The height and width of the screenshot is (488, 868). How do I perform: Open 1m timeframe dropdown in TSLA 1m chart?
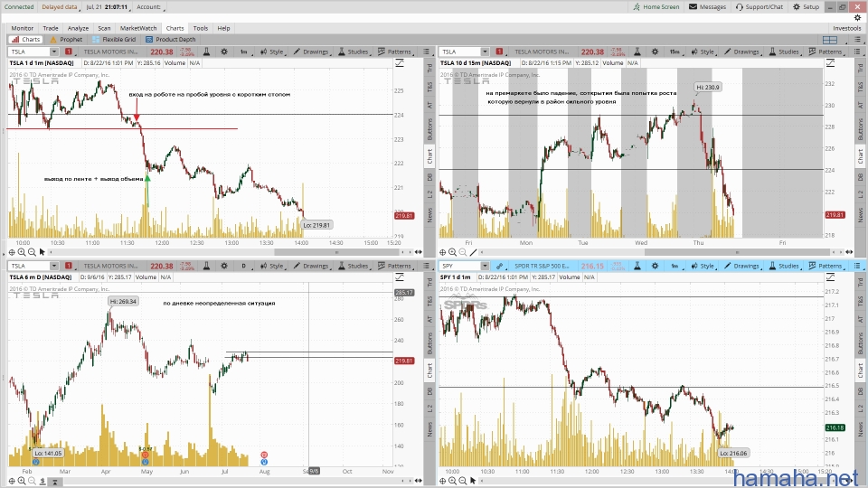point(244,52)
